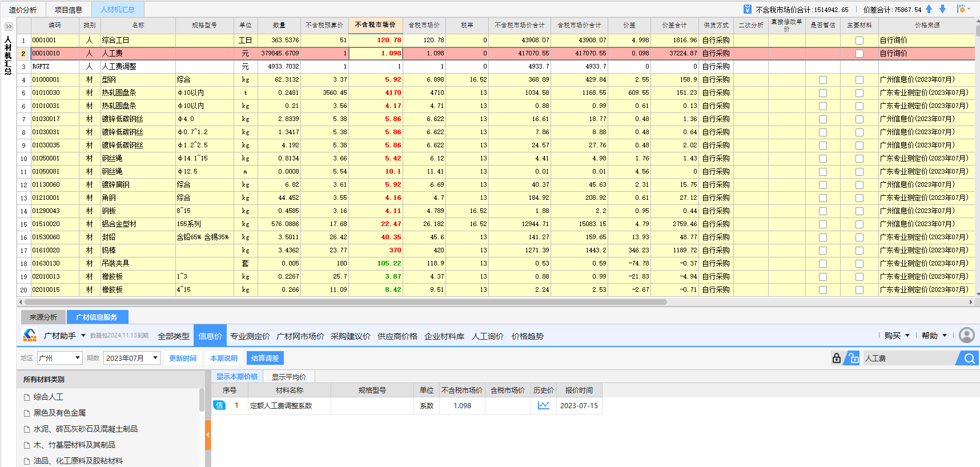Toggle 是否暂估 checkbox for 封铅 row
This screenshot has width=980, height=467.
(823, 237)
